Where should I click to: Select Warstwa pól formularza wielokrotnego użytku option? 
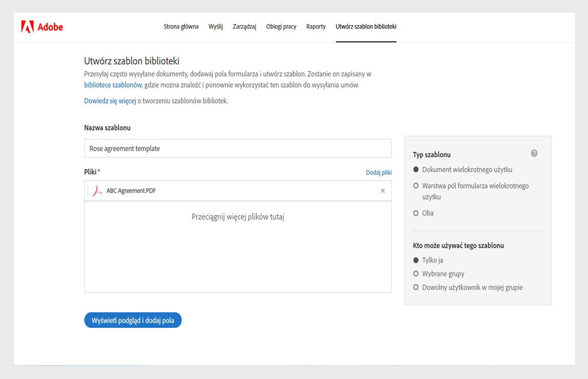(x=416, y=186)
